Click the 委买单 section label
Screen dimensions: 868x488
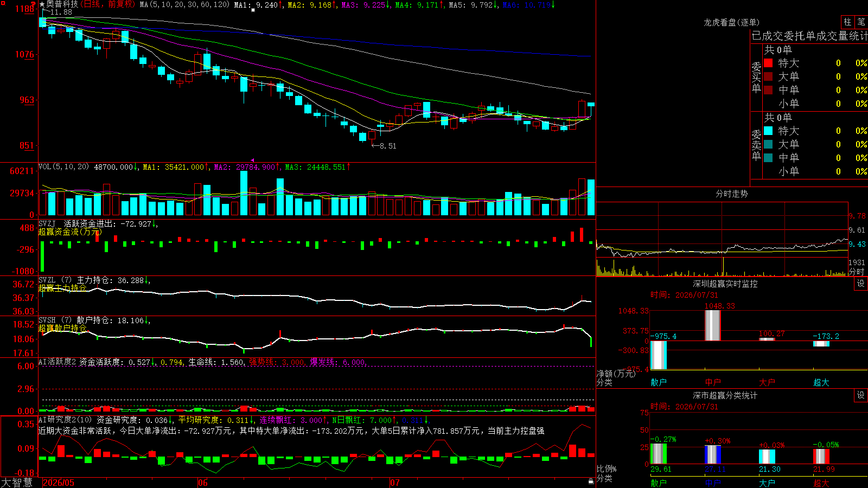click(x=756, y=77)
